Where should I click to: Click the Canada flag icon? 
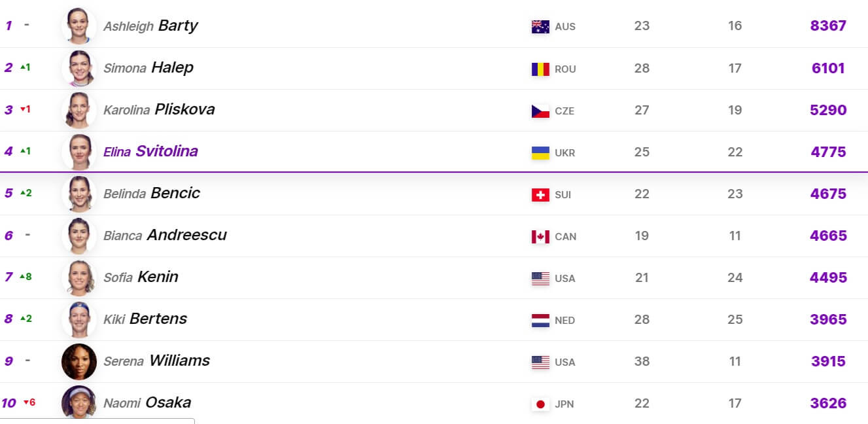(540, 236)
